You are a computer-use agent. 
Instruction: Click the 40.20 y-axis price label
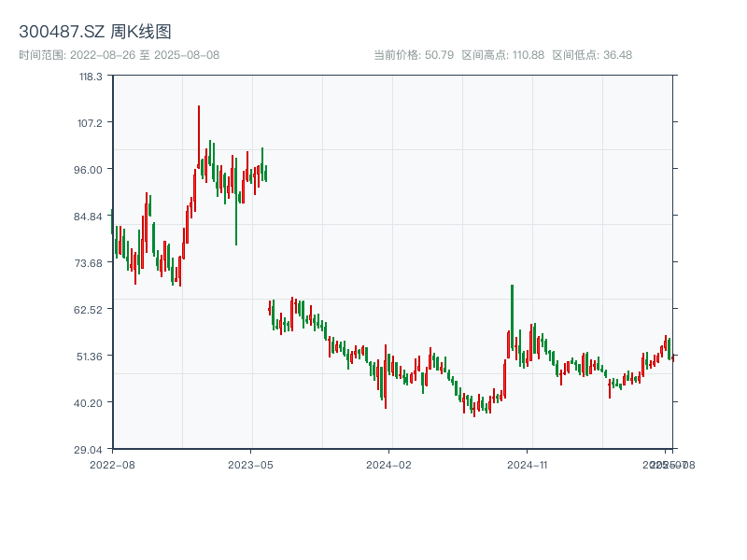(91, 403)
